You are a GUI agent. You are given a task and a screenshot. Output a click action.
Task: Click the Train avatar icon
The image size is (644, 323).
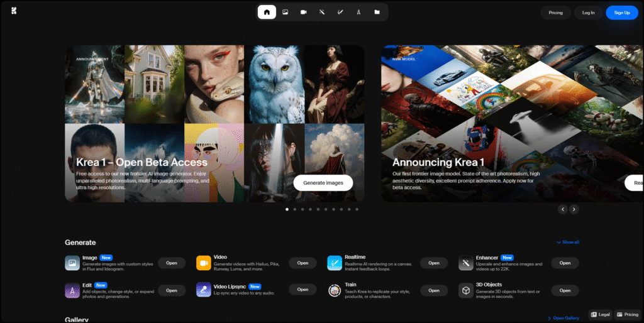click(335, 290)
